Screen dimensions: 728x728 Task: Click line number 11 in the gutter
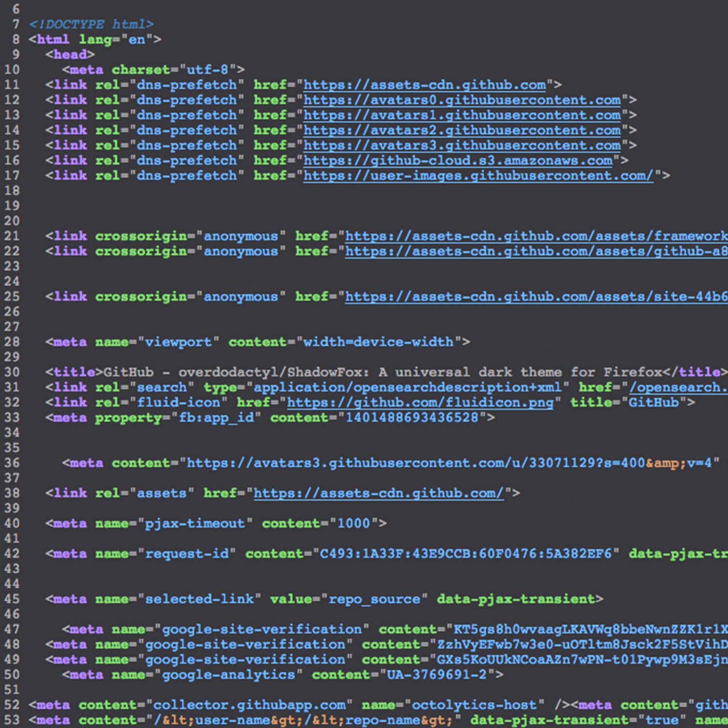[x=12, y=85]
